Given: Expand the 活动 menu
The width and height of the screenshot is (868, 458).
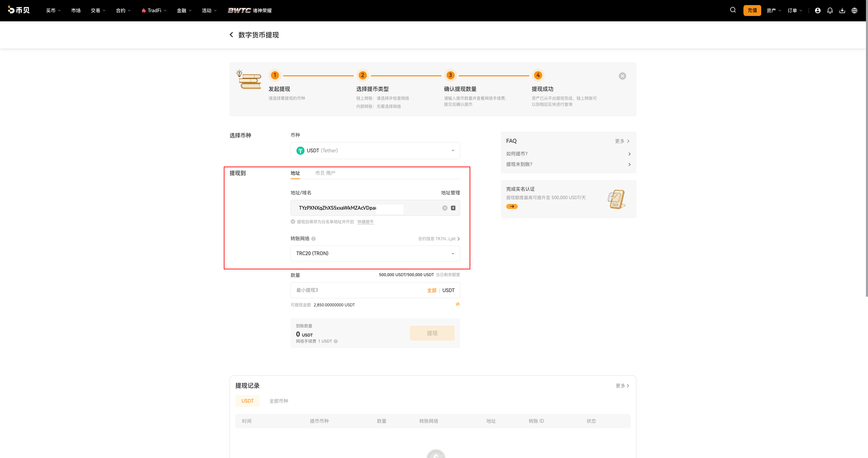Looking at the screenshot, I should tap(209, 11).
